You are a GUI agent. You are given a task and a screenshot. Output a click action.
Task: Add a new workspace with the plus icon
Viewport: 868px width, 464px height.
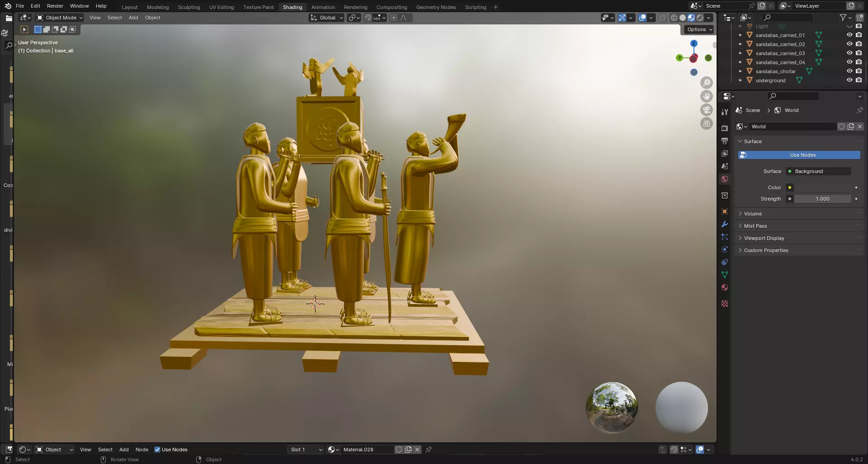pyautogui.click(x=495, y=7)
